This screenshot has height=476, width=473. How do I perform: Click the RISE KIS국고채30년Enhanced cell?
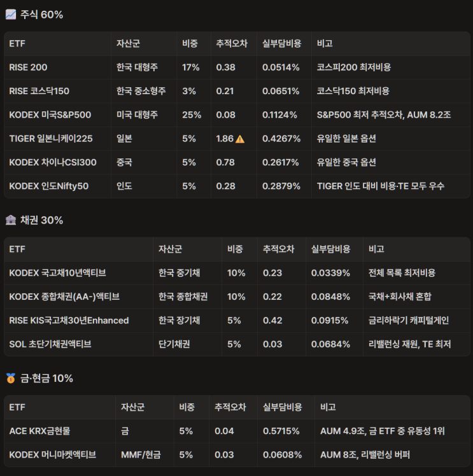coord(69,320)
